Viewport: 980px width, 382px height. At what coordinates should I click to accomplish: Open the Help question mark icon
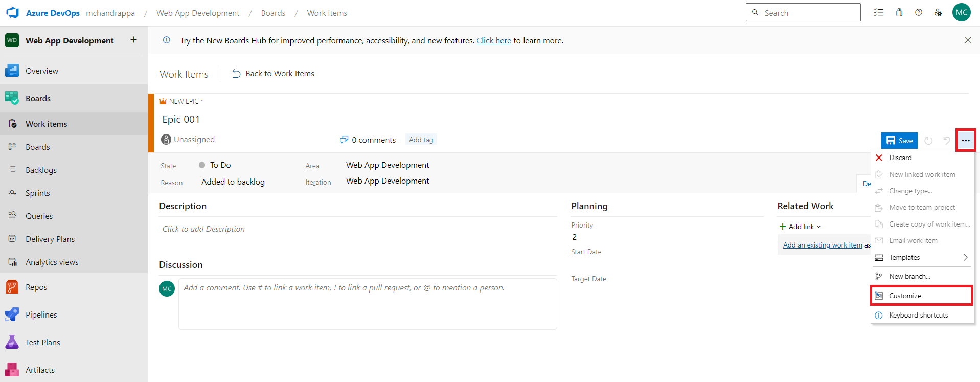[x=919, y=13]
